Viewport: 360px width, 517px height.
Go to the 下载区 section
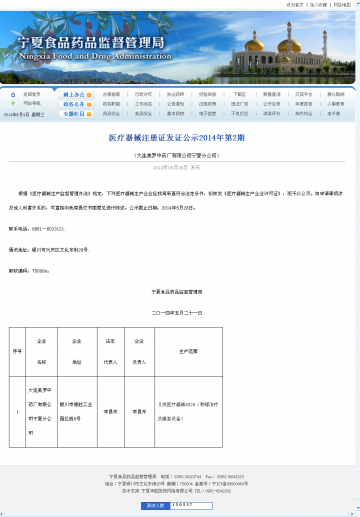pos(239,94)
